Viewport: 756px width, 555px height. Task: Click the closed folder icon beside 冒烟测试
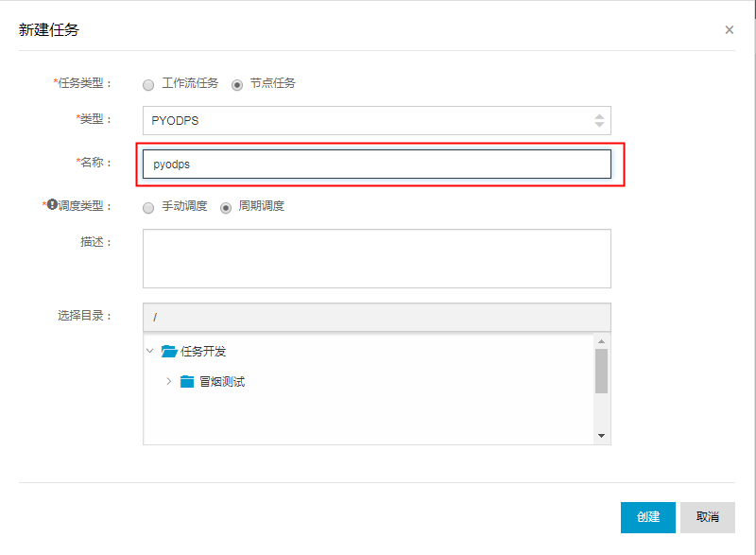pos(186,382)
